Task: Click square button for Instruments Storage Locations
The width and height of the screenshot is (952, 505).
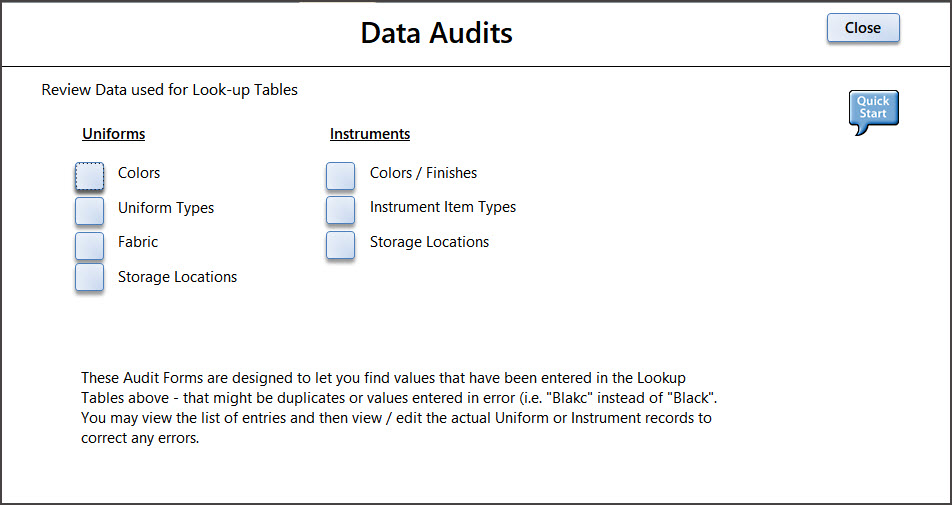Action: (x=341, y=244)
